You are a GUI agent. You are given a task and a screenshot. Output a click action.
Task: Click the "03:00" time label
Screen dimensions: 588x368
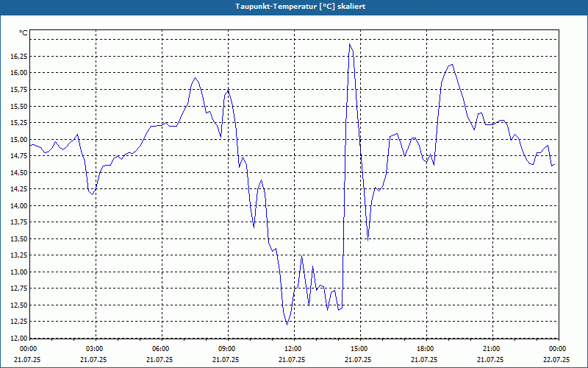pos(96,349)
